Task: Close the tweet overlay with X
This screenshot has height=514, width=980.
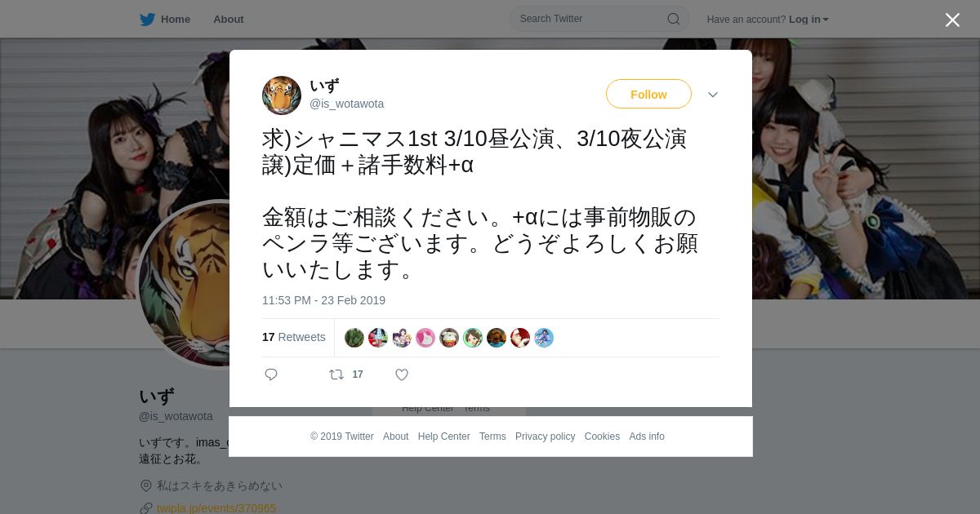Action: 952,20
